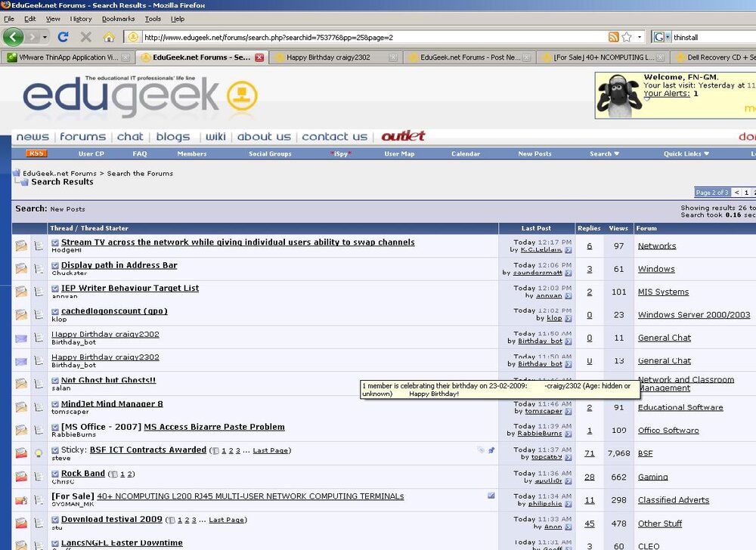Open the Calendar link in navbar
This screenshot has height=550, width=756.
(466, 153)
